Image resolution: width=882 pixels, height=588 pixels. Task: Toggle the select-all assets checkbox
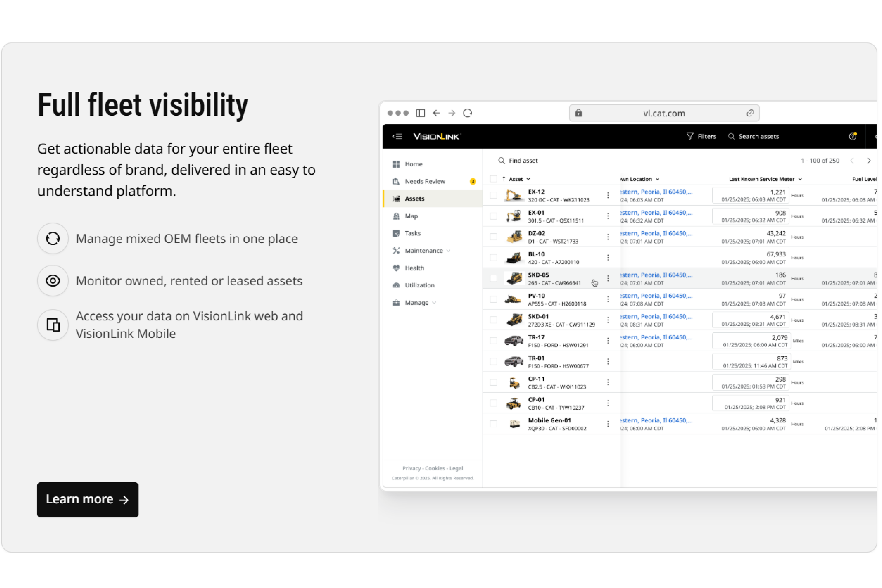tap(493, 179)
